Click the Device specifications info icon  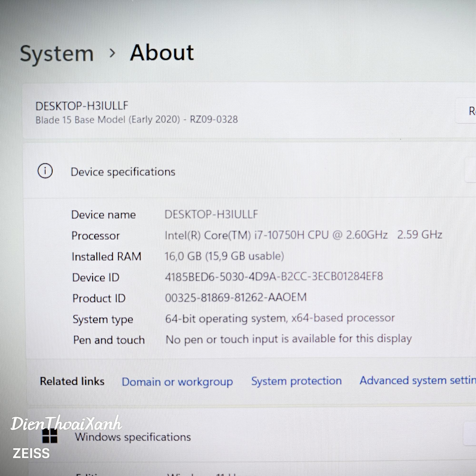pos(45,171)
